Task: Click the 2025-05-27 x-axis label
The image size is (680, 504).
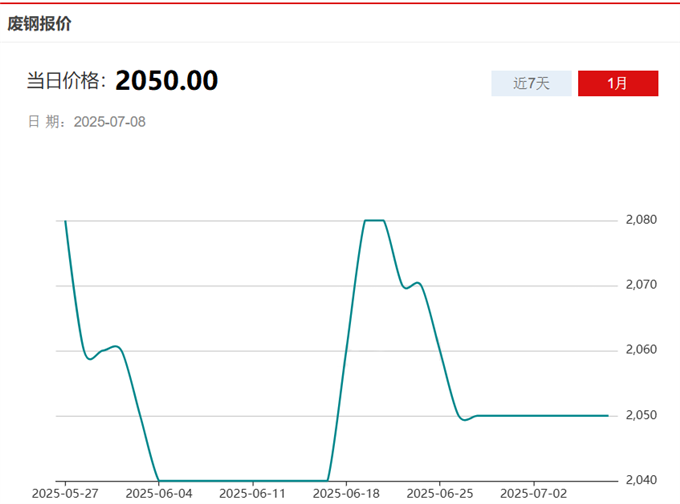Action: click(x=65, y=493)
